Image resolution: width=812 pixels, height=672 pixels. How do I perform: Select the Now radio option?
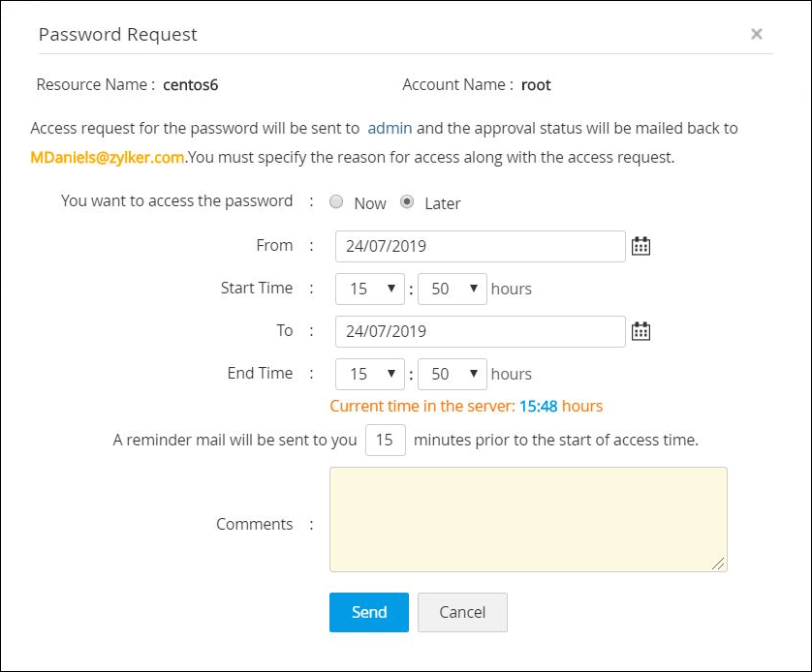(336, 202)
